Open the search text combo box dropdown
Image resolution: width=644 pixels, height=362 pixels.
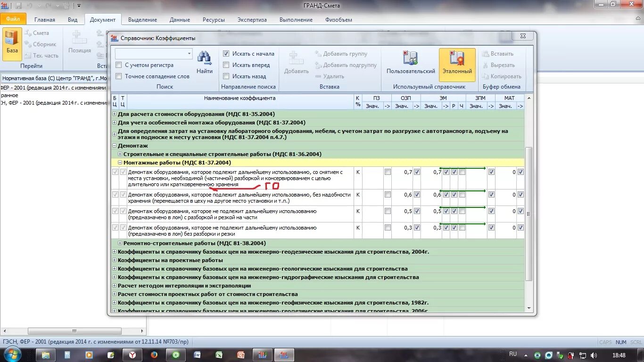[x=189, y=54]
